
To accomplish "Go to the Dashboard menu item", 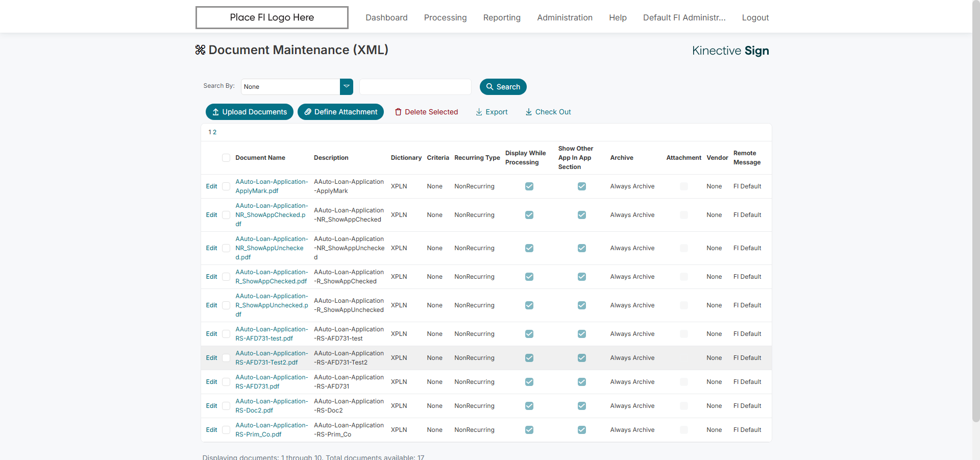I will coord(386,18).
